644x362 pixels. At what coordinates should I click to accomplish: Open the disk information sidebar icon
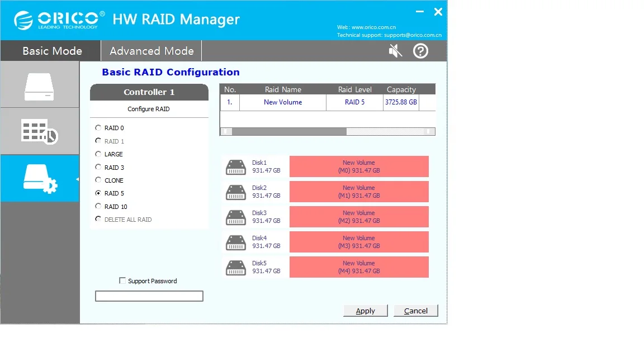pos(39,85)
